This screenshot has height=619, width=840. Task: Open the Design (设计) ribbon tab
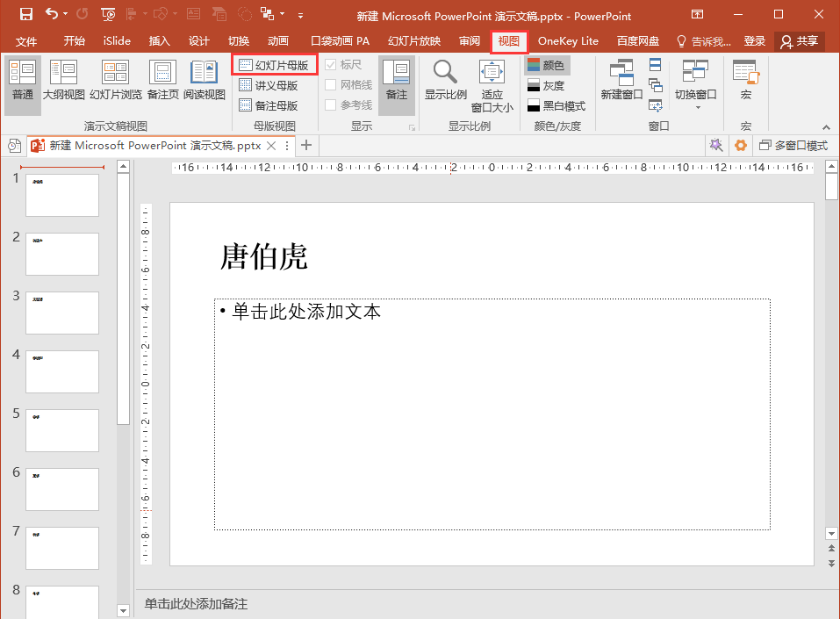tap(199, 41)
